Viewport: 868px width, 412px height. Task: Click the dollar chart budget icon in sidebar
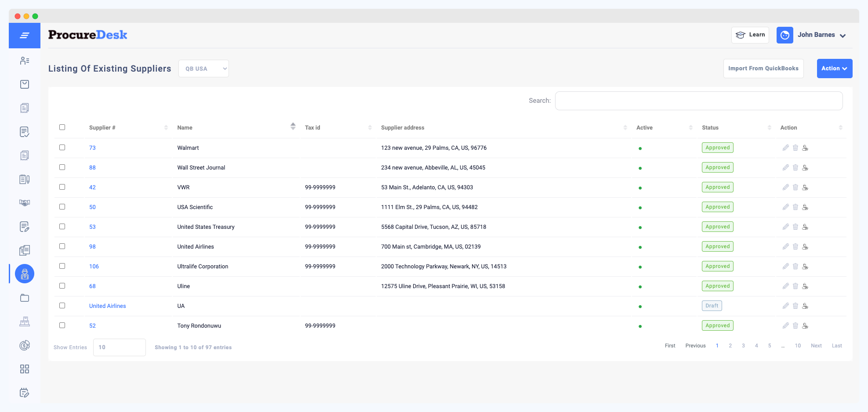pyautogui.click(x=24, y=345)
